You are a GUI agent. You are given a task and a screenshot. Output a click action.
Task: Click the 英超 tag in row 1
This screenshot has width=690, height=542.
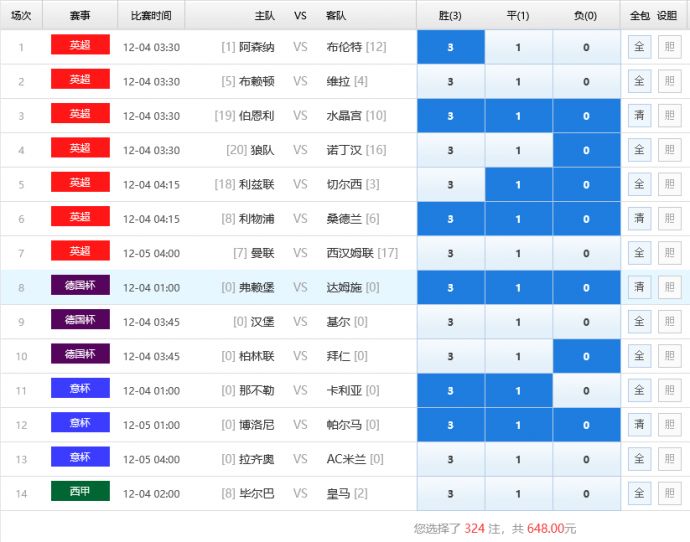[x=80, y=46]
